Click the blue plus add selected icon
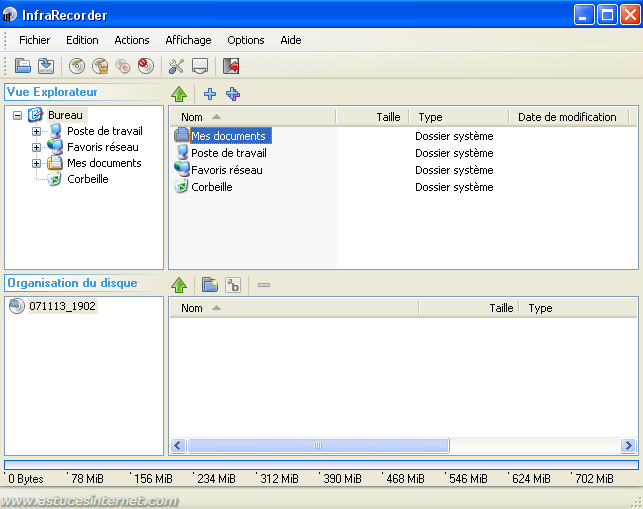 (x=210, y=94)
